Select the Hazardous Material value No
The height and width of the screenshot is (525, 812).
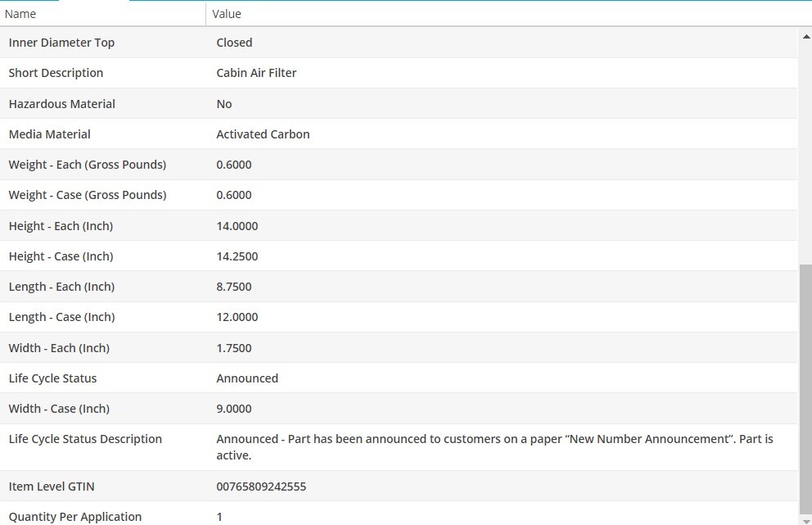click(x=224, y=104)
